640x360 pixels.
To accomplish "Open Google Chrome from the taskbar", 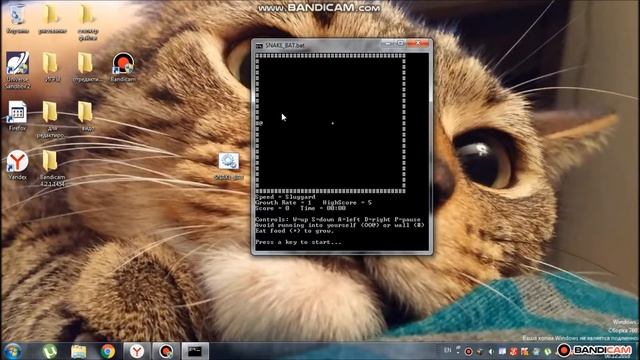I will pos(108,351).
